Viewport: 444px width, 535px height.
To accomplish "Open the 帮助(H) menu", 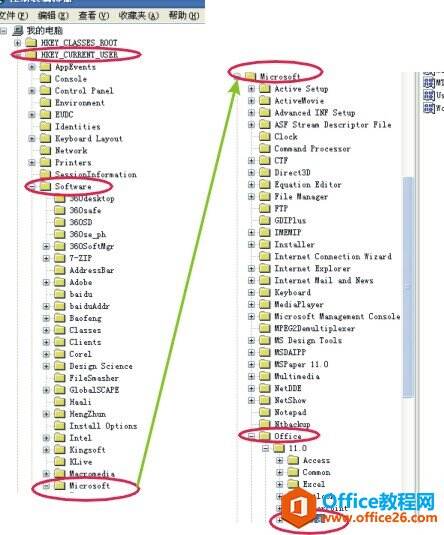I will click(x=184, y=16).
